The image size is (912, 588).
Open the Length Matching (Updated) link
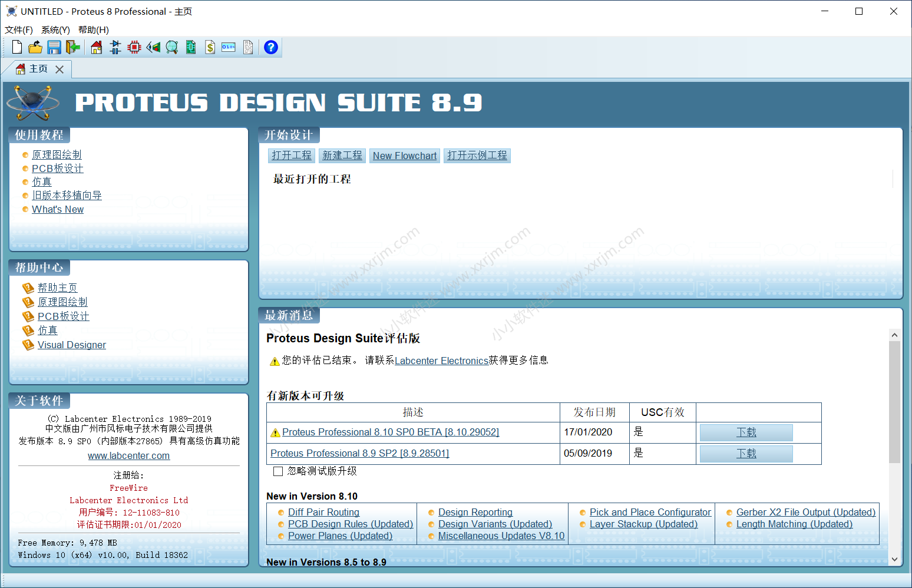pyautogui.click(x=794, y=524)
